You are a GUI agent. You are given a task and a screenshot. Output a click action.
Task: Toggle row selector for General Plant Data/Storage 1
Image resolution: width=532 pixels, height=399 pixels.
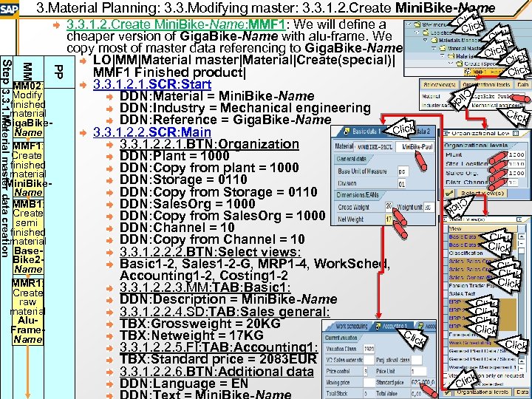(x=446, y=351)
